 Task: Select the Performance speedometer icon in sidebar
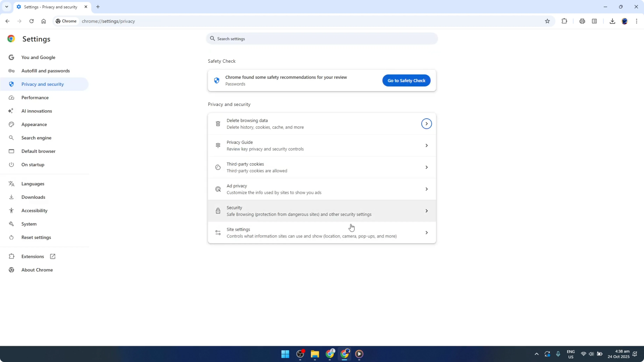pos(11,97)
